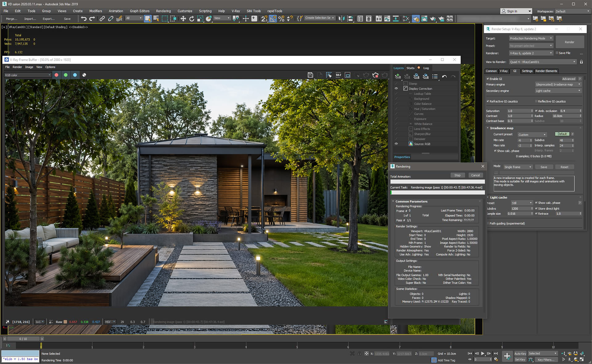The height and width of the screenshot is (364, 592).
Task: Open the Mode Single frame dropdown
Action: tap(518, 167)
